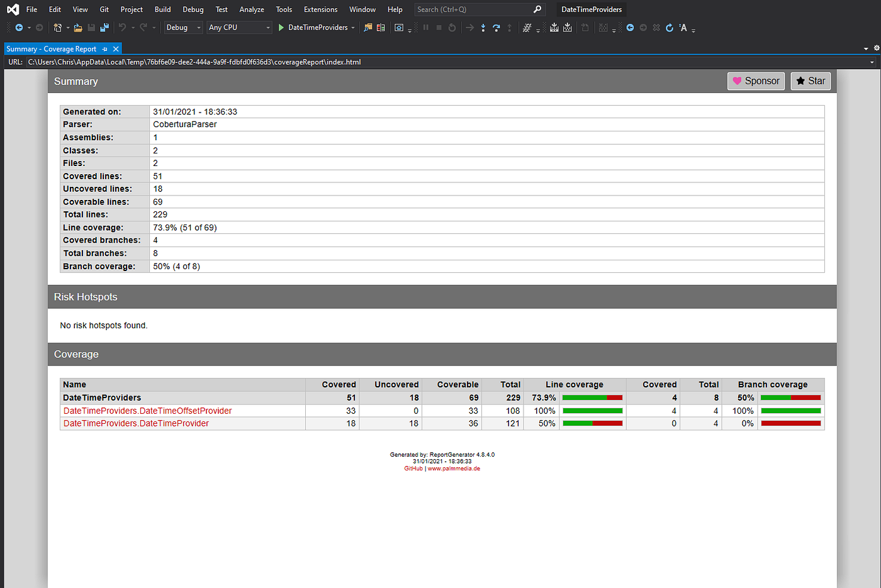Click the Save All icon
Viewport: 881px width, 588px height.
(x=104, y=28)
